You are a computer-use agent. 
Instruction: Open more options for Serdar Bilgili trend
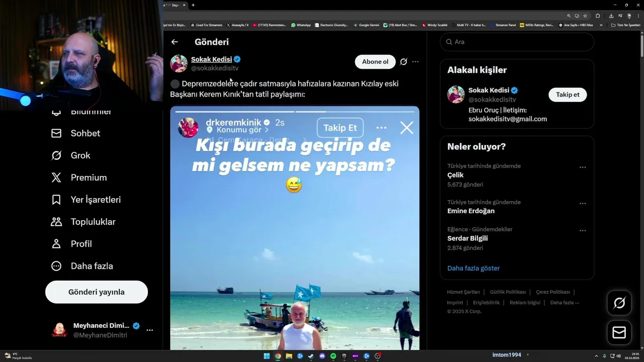click(x=583, y=231)
